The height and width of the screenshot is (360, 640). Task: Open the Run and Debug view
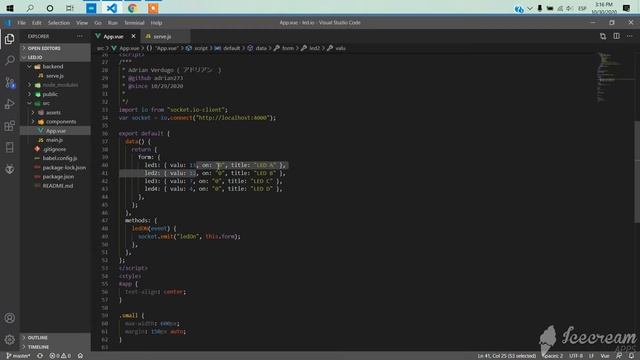[x=9, y=104]
